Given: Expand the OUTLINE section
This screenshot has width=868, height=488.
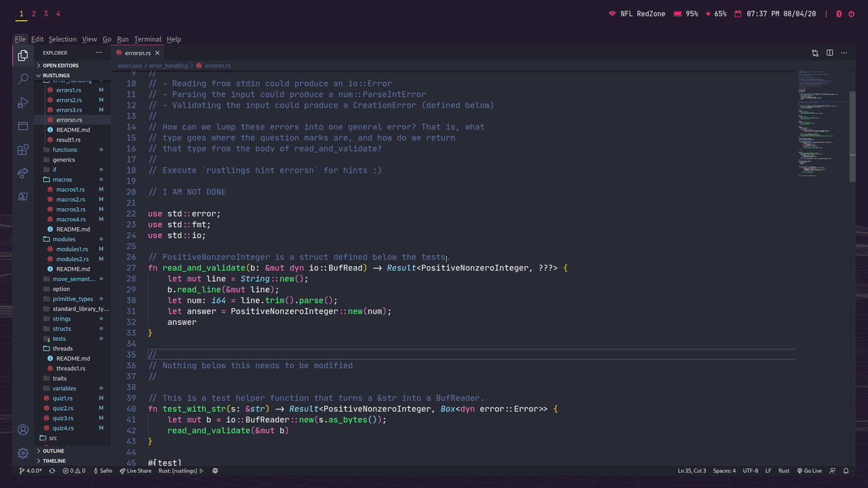Looking at the screenshot, I should 53,451.
